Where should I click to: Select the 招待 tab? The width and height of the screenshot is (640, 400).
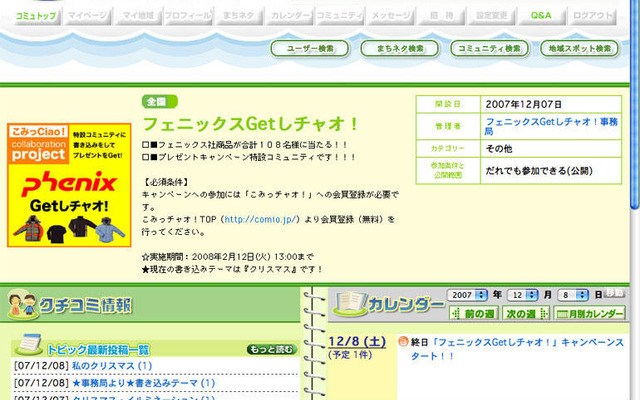click(x=441, y=16)
